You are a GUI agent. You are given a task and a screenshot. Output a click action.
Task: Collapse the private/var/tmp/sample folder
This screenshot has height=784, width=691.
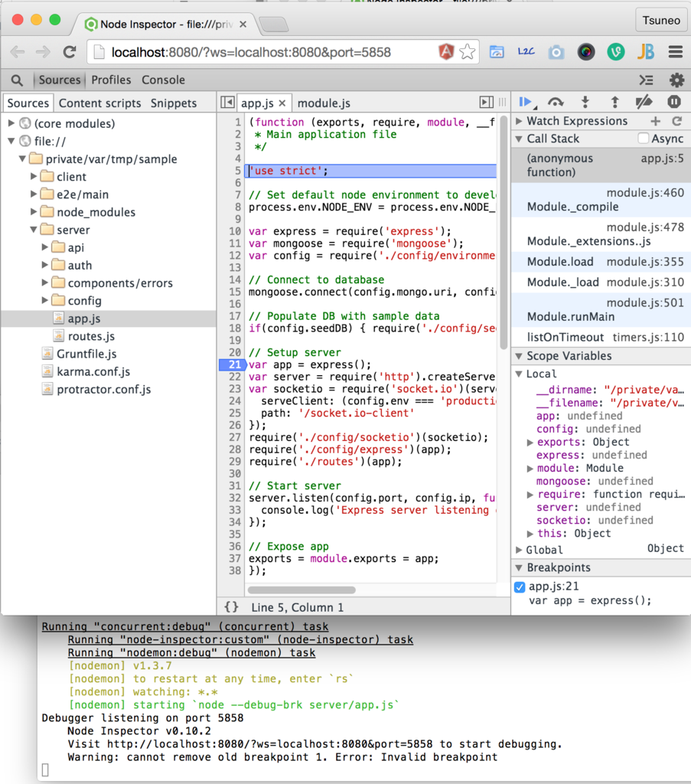coord(22,159)
